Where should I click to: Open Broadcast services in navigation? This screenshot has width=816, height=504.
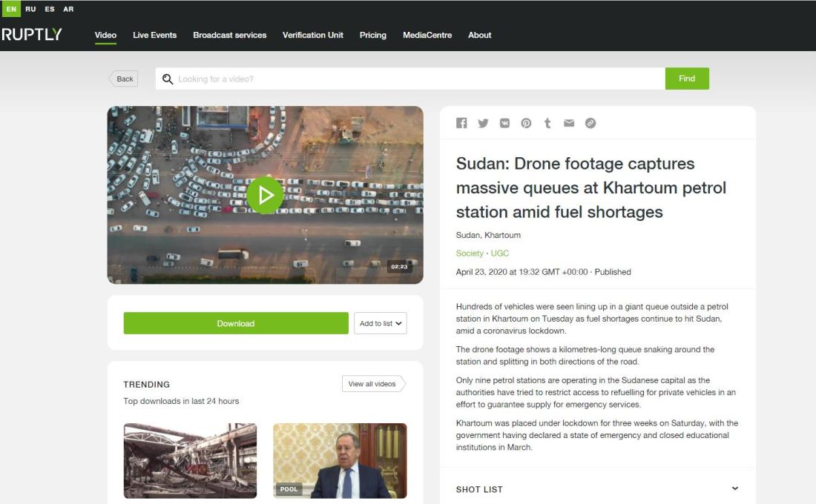click(x=229, y=35)
